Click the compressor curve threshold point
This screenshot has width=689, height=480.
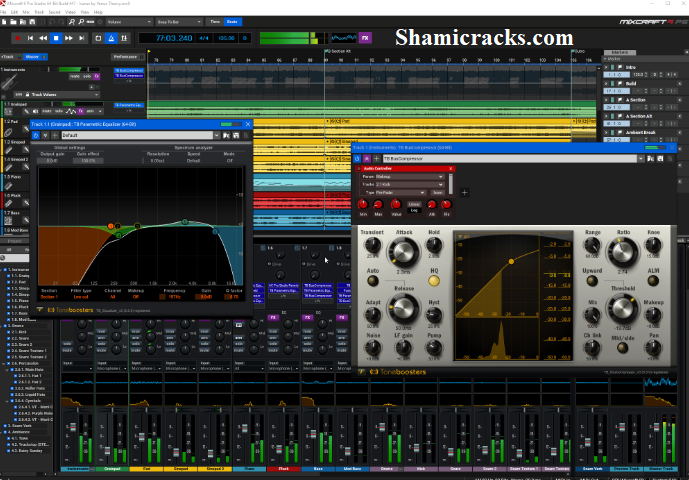(x=511, y=262)
